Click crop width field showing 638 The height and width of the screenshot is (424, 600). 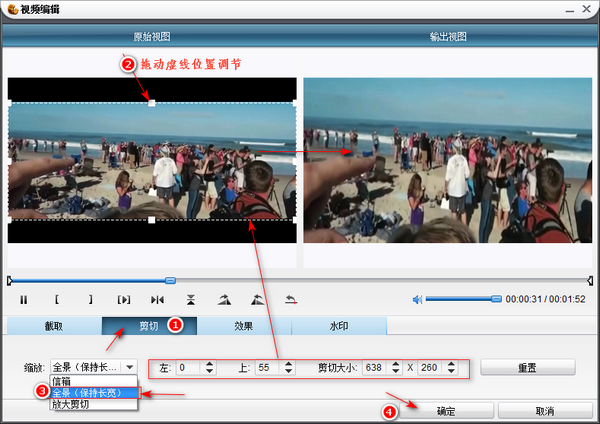point(376,368)
